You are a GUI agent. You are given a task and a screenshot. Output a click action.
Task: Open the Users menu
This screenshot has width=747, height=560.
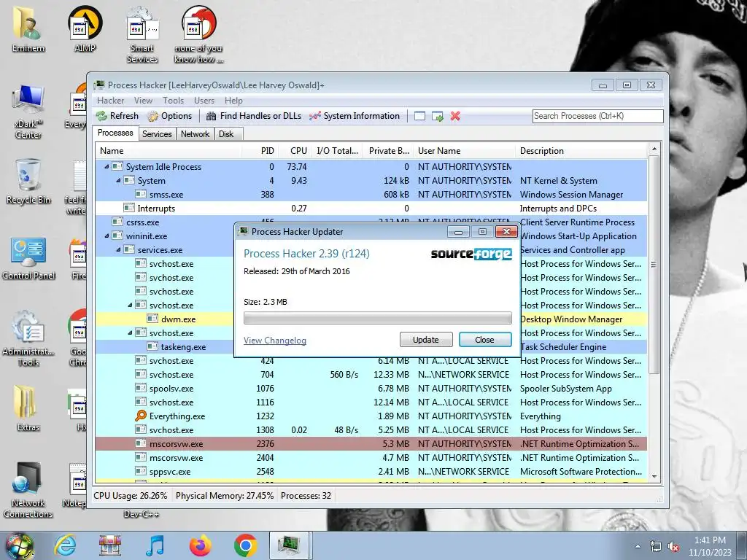click(x=204, y=101)
